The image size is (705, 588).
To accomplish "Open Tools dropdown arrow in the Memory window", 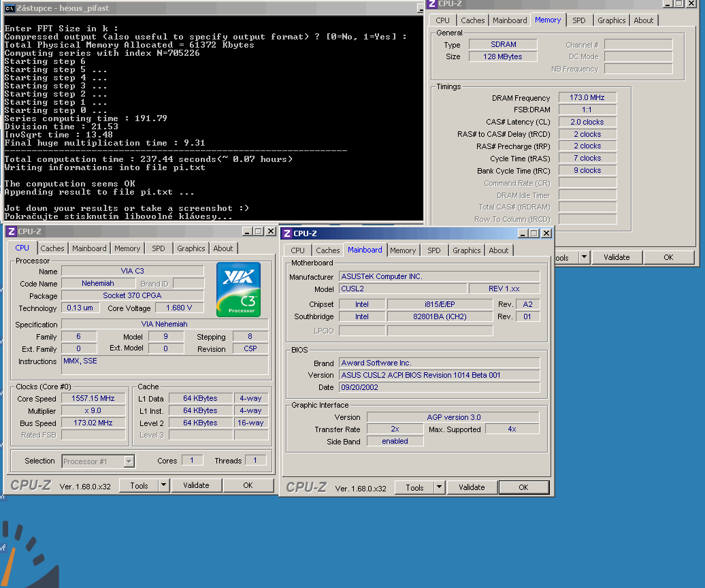I will [x=584, y=257].
